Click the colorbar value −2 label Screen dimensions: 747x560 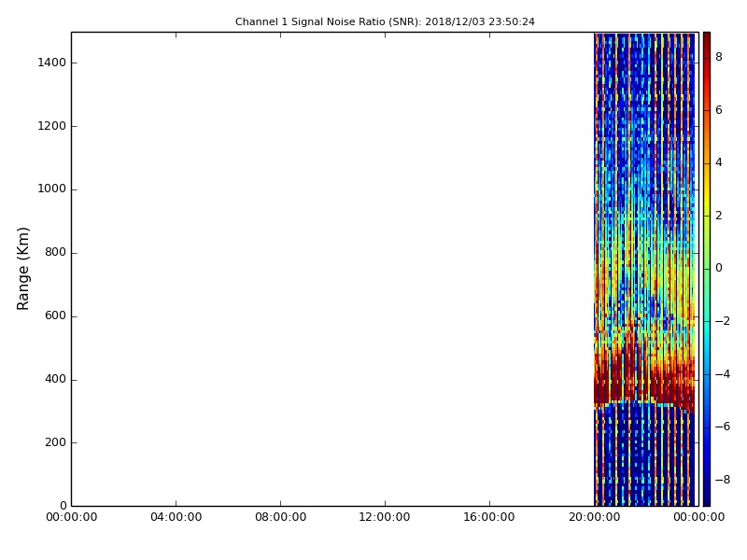point(723,321)
